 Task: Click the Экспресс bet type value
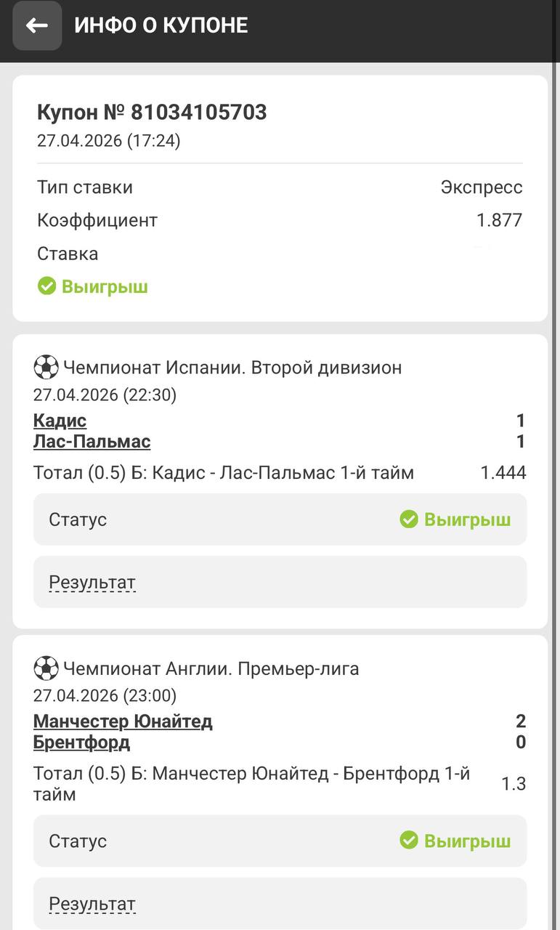coord(481,187)
